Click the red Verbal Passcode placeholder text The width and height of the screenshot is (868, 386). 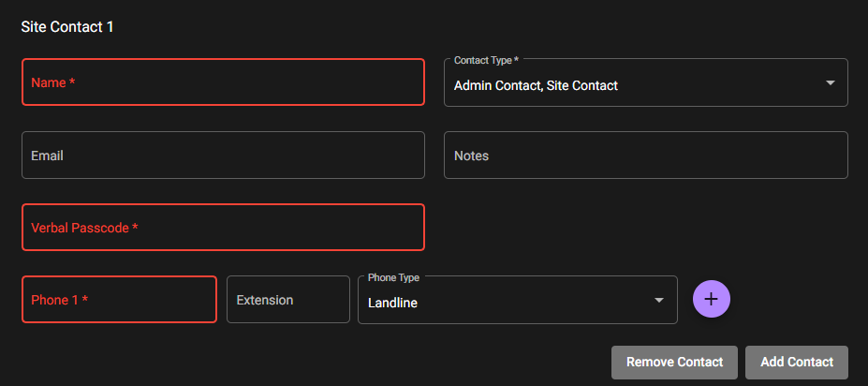coord(84,228)
